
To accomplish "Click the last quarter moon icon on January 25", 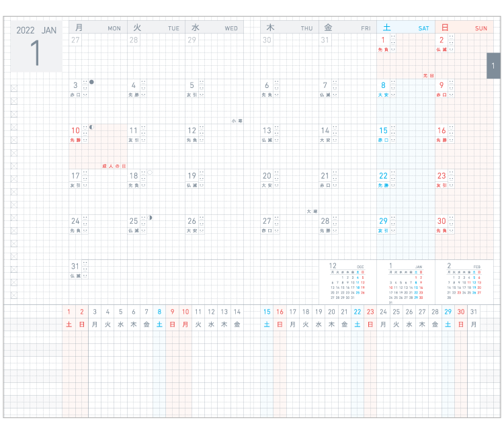I will pos(151,218).
